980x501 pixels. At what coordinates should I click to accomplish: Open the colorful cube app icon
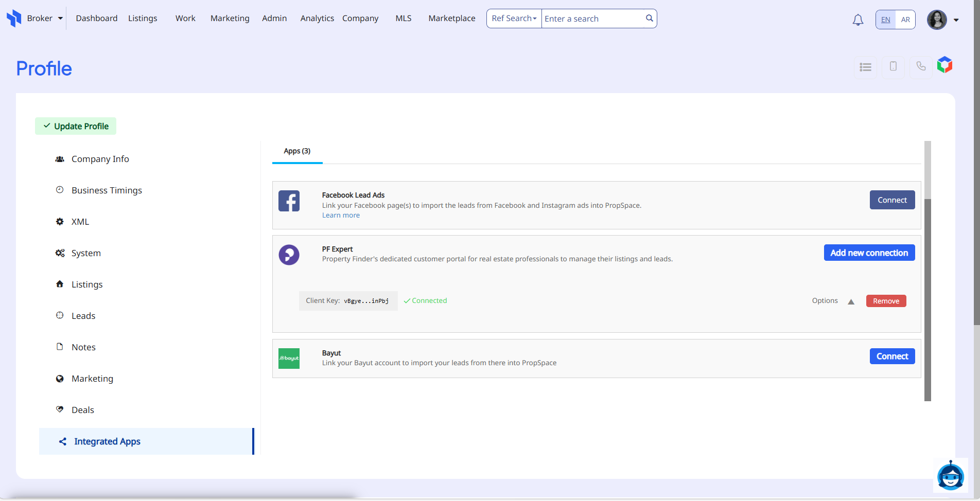[x=944, y=65]
